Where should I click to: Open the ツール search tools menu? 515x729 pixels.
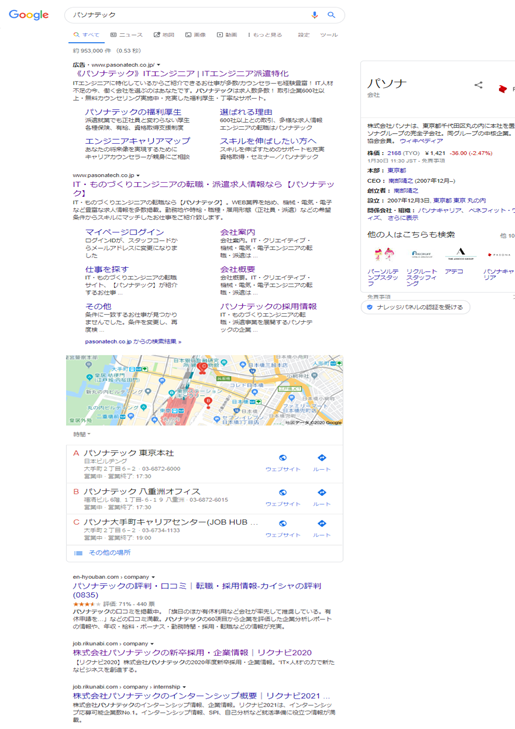(329, 35)
